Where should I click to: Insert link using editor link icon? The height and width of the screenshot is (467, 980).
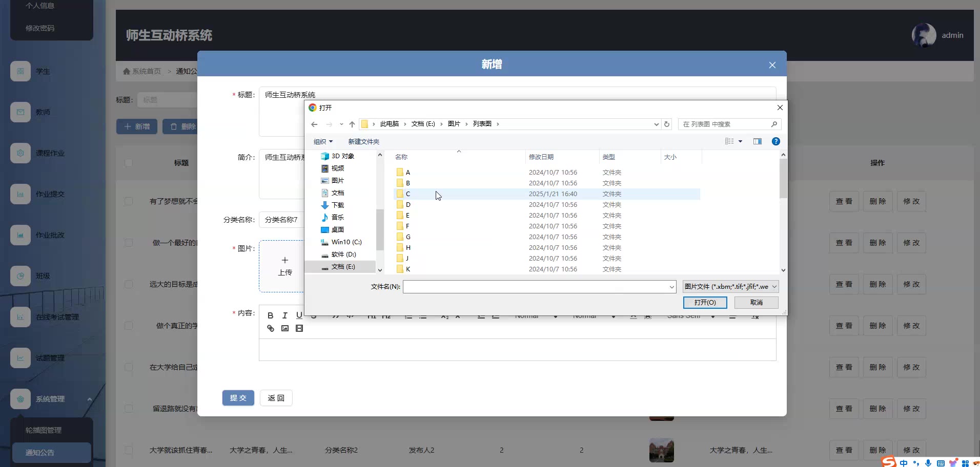click(271, 328)
